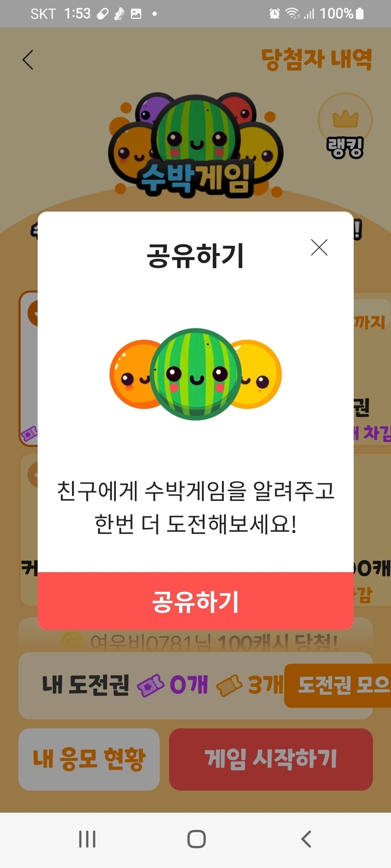
Task: Tap the 수박게임 logo image
Action: 195,145
